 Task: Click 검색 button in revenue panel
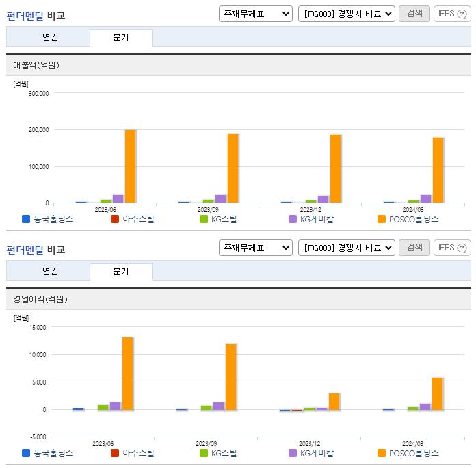point(414,14)
